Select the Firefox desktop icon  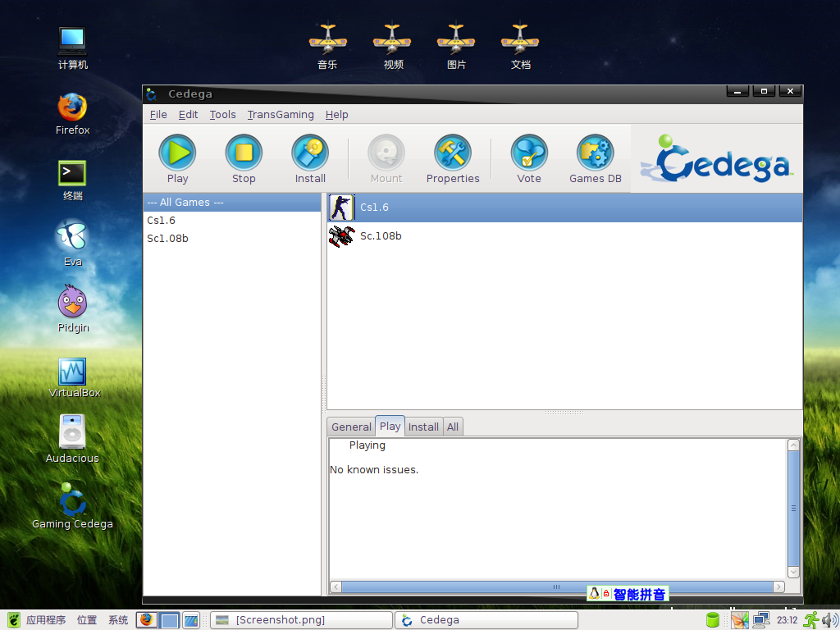point(73,113)
